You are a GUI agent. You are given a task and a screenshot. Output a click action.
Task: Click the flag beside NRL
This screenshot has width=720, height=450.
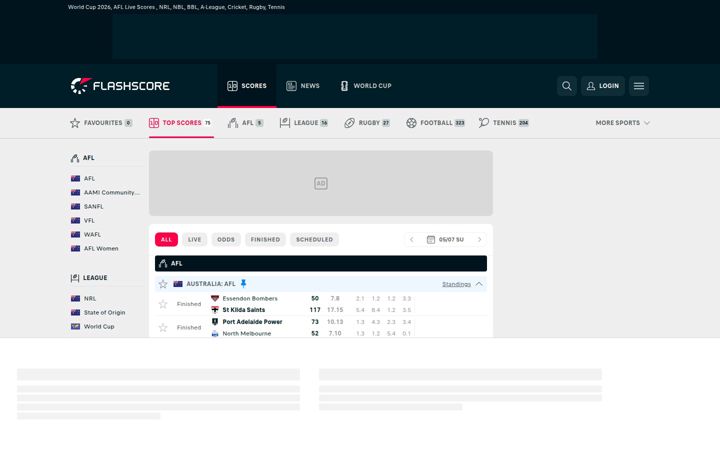tap(75, 298)
